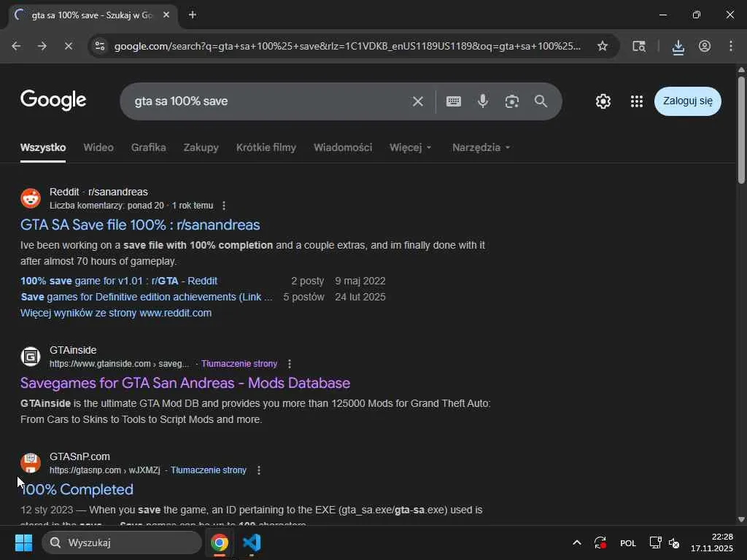Start voice search with microphone
Image resolution: width=747 pixels, height=560 pixels.
pyautogui.click(x=483, y=101)
